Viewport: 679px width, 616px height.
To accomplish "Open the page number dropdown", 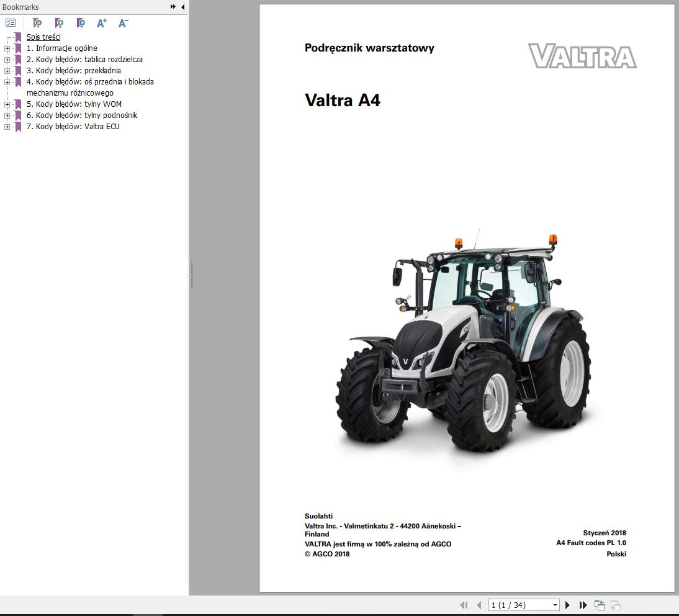I will point(554,604).
